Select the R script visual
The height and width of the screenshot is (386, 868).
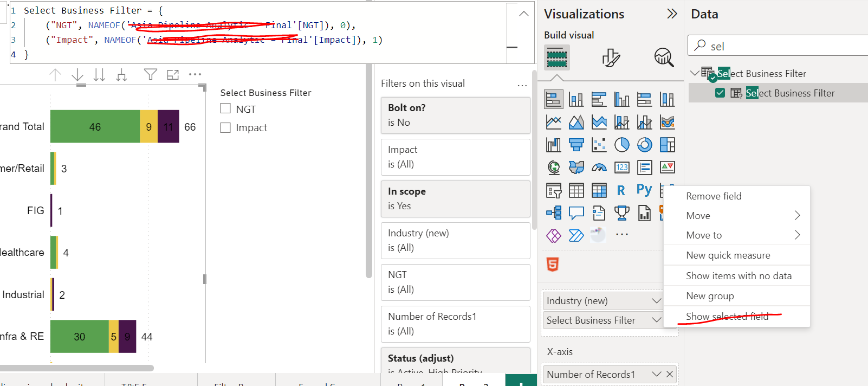[x=622, y=190]
